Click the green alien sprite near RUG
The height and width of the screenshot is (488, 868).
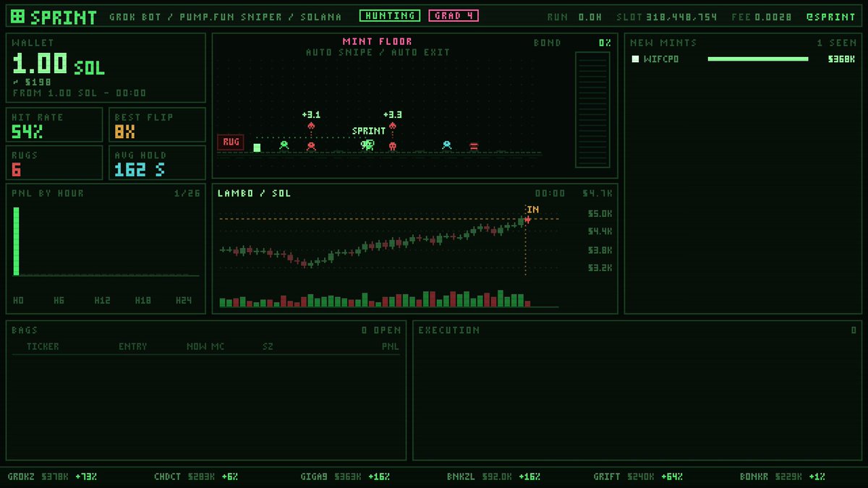click(x=284, y=145)
